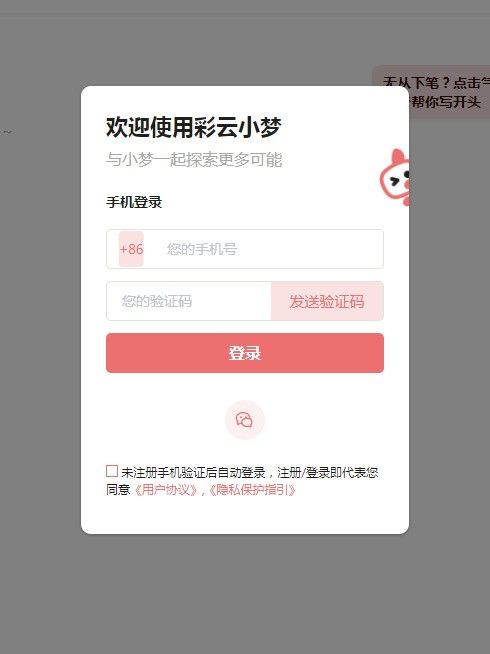Click the dimmed gray backdrop below the dialog

245,592
